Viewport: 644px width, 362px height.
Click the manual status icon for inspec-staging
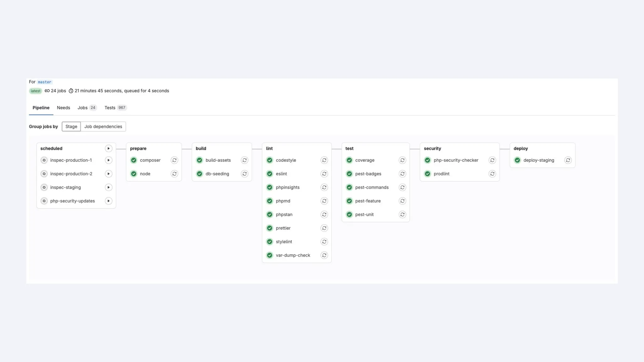coord(44,187)
